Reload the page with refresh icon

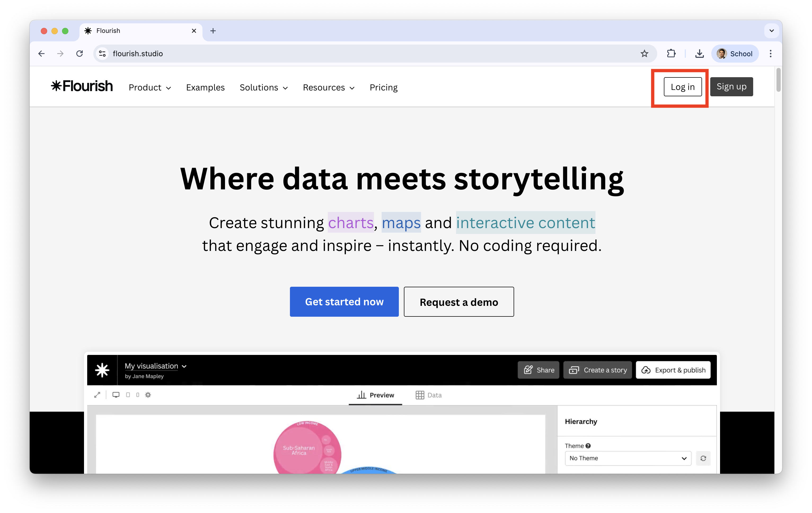point(80,54)
